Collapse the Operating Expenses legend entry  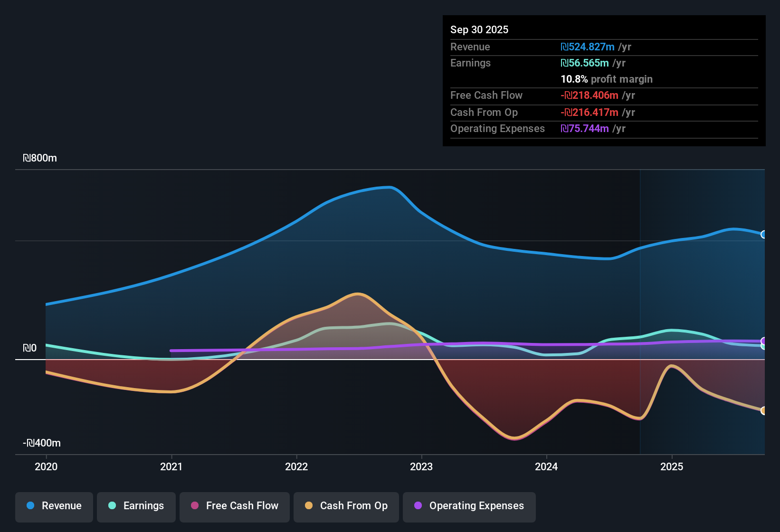[x=469, y=506]
